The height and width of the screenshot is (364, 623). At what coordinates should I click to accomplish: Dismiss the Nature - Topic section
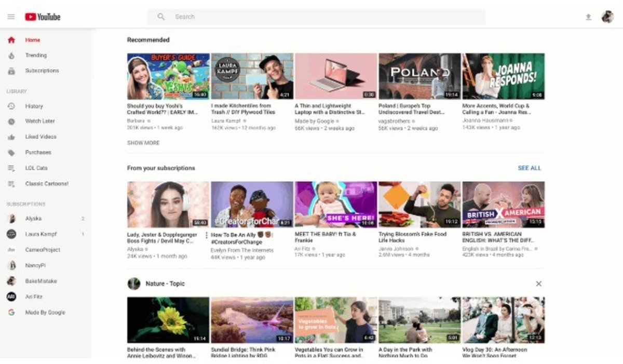538,284
